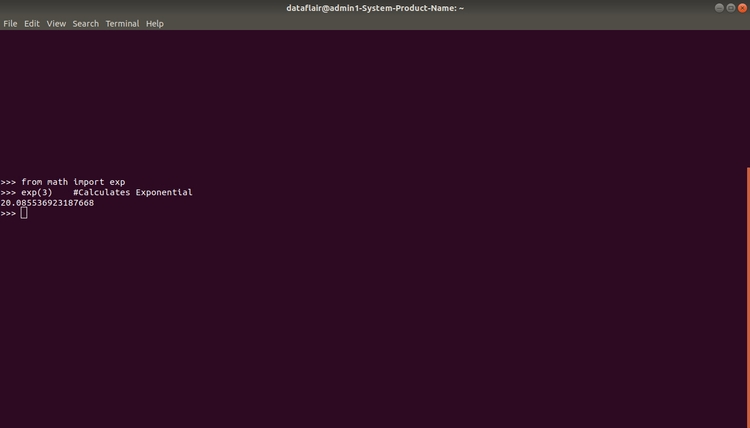This screenshot has height=428, width=750.
Task: Click the cursor block at the empty prompt
Action: pos(24,213)
